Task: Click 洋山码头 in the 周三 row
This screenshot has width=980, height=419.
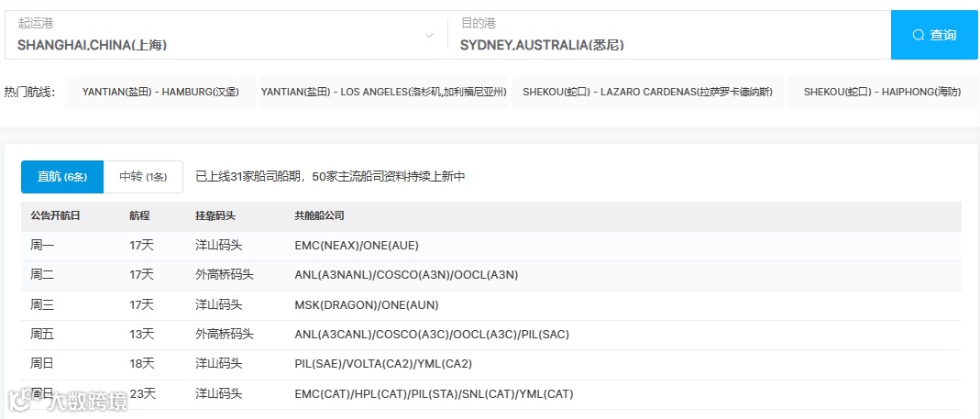Action: click(x=219, y=304)
